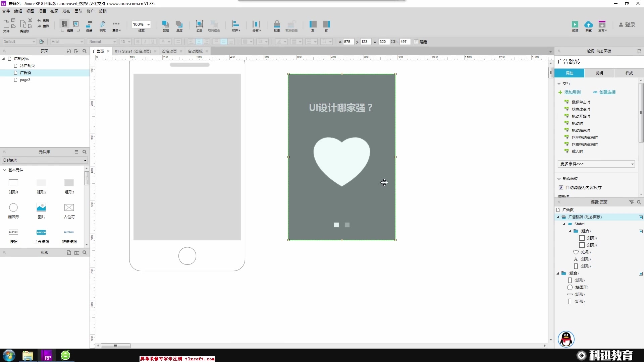Screen dimensions: 644x362
Task: Click the x coordinate input field
Action: 348,42
